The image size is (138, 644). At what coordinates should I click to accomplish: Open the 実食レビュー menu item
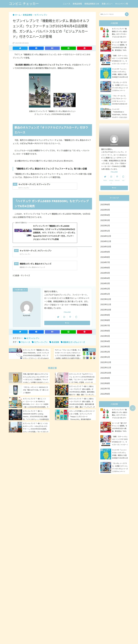tap(107, 4)
